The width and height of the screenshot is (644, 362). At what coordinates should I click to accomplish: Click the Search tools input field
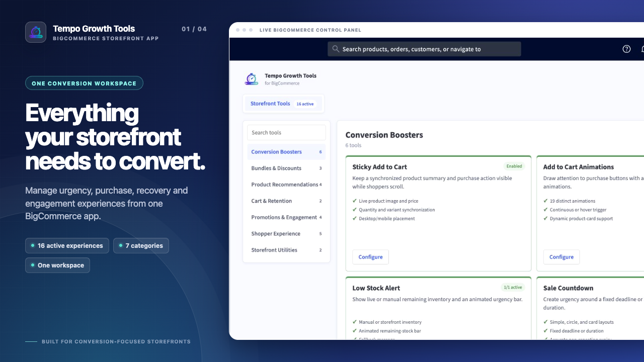pyautogui.click(x=286, y=133)
